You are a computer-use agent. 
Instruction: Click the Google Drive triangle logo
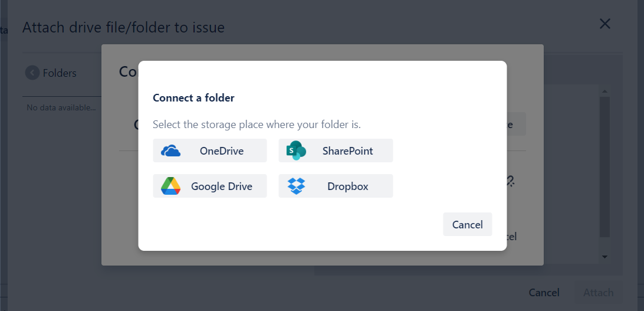coord(170,186)
